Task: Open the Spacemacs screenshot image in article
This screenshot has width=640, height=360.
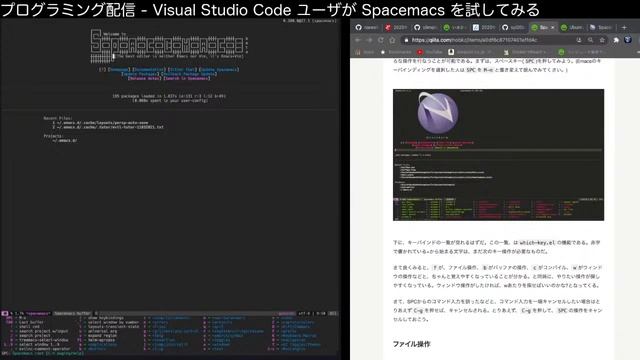Action: click(x=498, y=155)
